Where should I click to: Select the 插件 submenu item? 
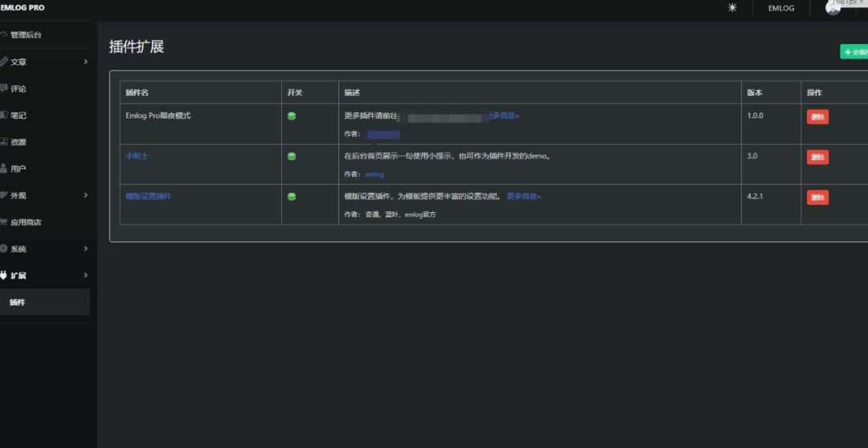18,302
